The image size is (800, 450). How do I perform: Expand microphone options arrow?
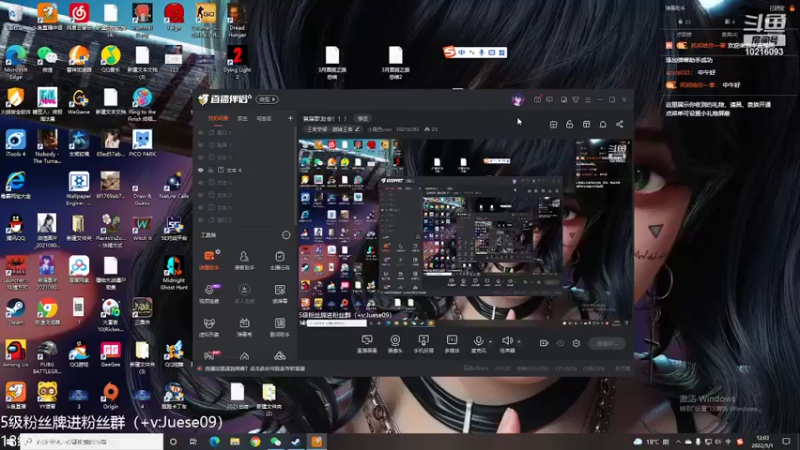(x=490, y=341)
